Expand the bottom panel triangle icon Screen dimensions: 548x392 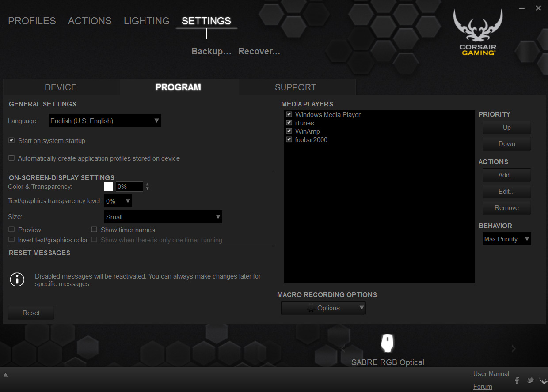pos(6,375)
